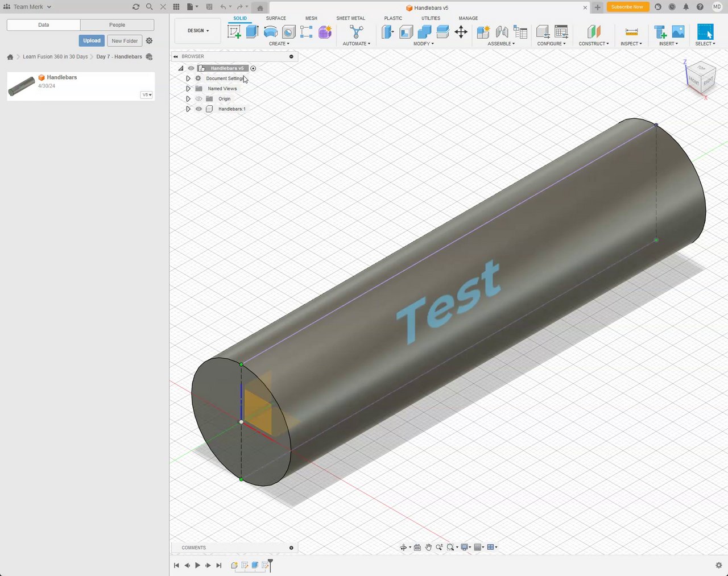Expand the Origin node
Viewport: 728px width, 576px height.
tap(188, 99)
